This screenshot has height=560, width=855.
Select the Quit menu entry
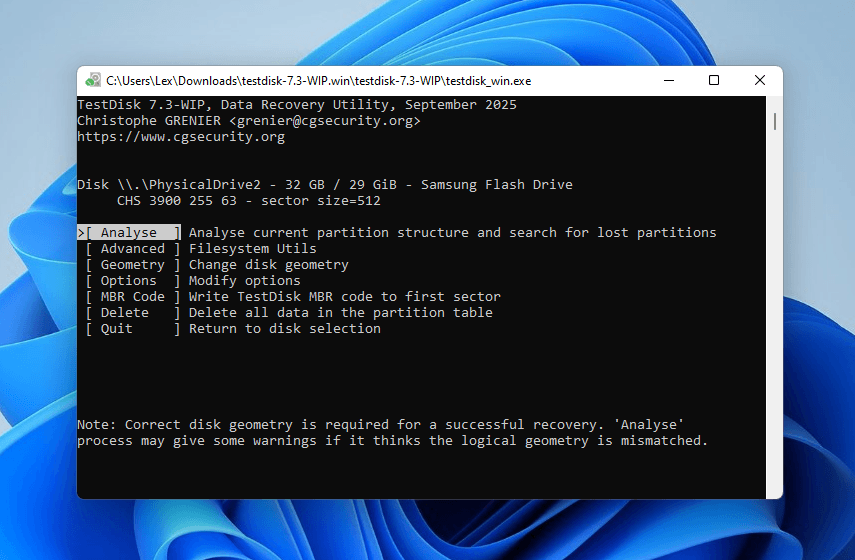tap(133, 329)
